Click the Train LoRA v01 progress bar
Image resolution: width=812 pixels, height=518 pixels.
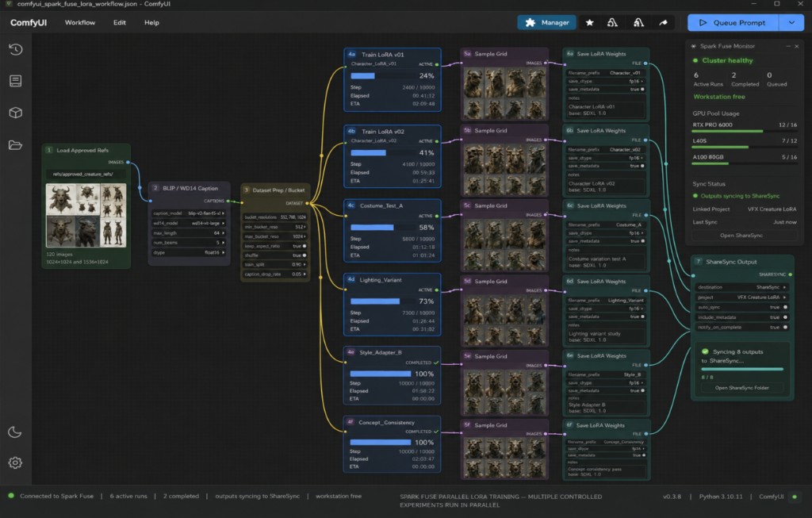click(383, 75)
